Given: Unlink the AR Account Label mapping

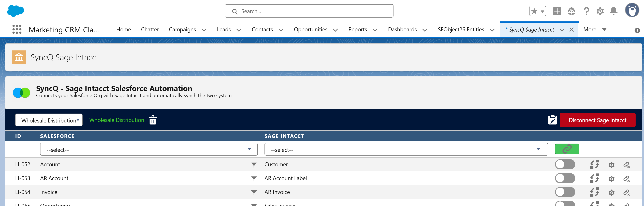Looking at the screenshot, I should click(x=626, y=179).
